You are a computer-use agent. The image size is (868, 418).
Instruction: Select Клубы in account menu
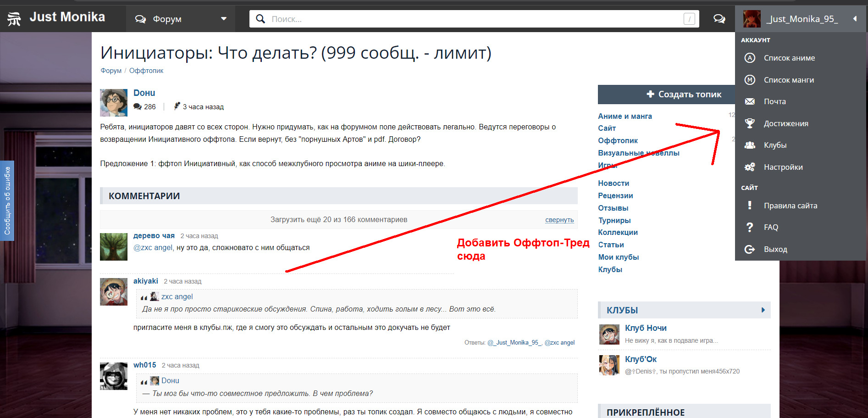(775, 145)
